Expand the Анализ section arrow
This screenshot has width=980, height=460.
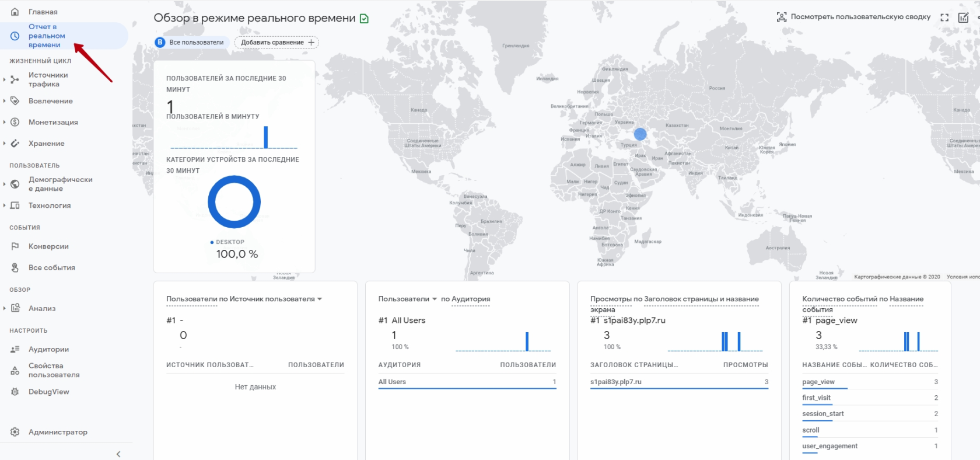coord(4,308)
